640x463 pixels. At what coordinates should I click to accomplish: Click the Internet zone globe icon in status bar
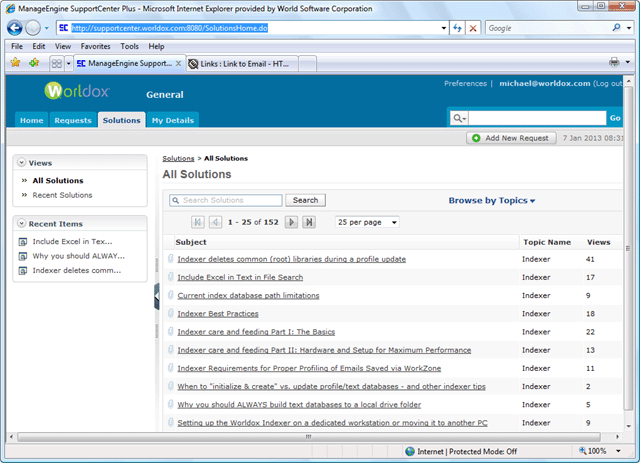point(410,451)
